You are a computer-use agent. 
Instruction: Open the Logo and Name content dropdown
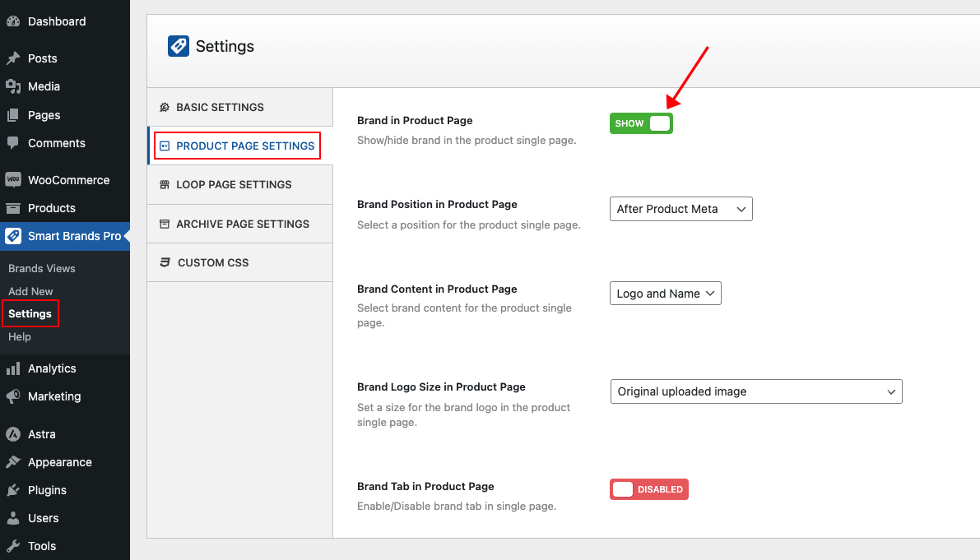[x=665, y=294]
